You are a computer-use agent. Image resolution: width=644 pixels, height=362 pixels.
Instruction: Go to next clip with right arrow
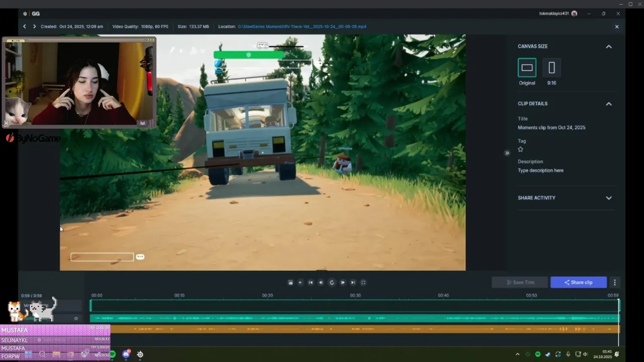click(34, 27)
